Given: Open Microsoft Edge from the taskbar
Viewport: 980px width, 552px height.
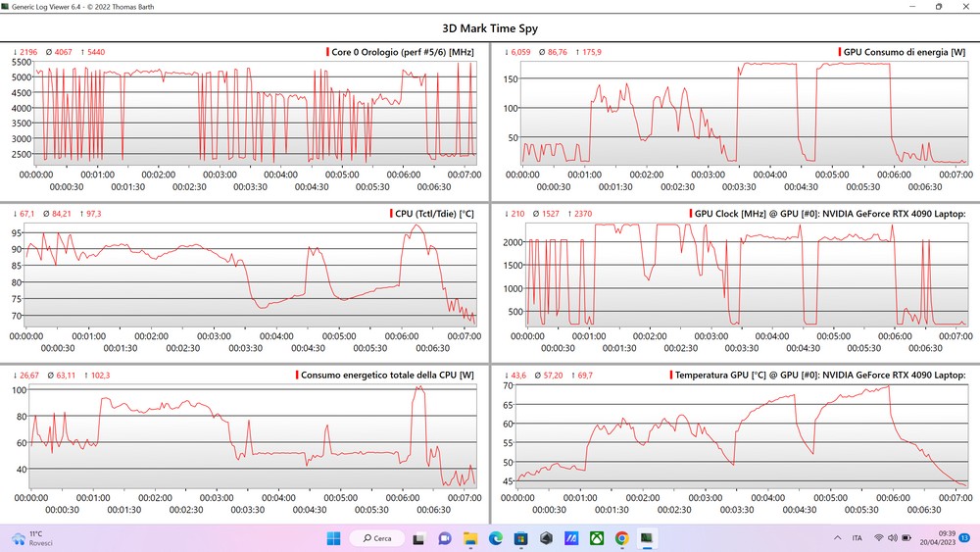Looking at the screenshot, I should point(496,538).
